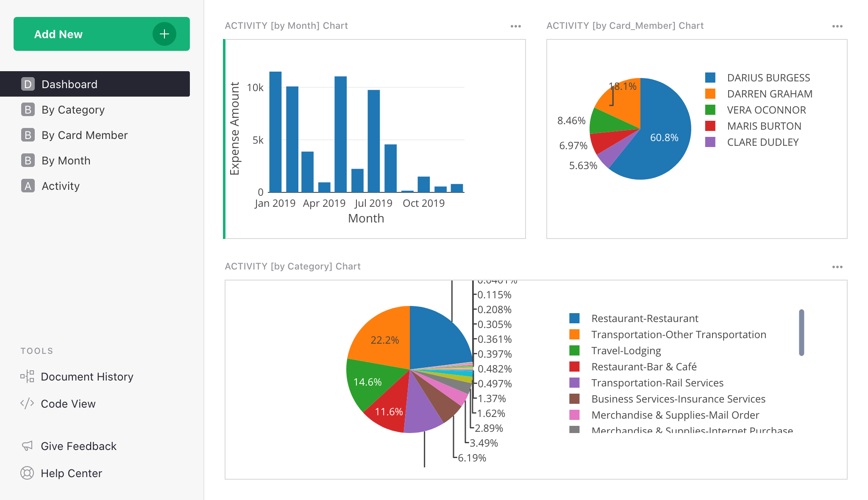Screen dimensions: 868x500
Task: Click the Dashboard sidebar icon
Action: (x=28, y=83)
